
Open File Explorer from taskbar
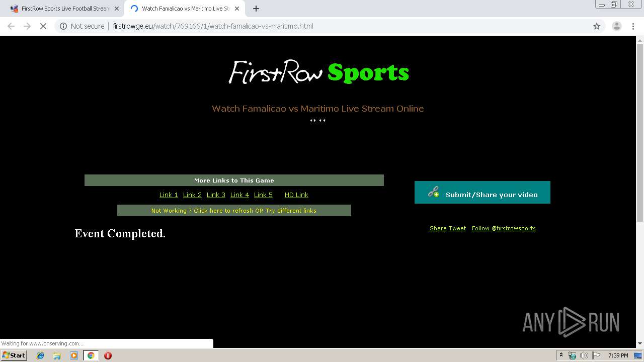point(57,355)
